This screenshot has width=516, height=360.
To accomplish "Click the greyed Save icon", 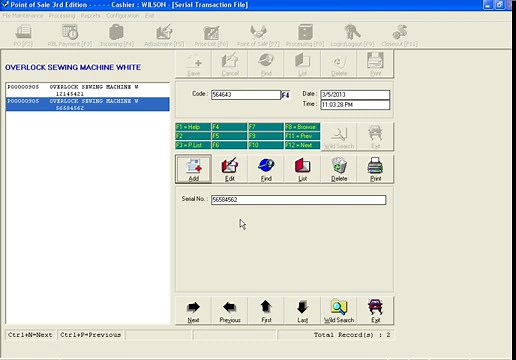I will [x=193, y=64].
